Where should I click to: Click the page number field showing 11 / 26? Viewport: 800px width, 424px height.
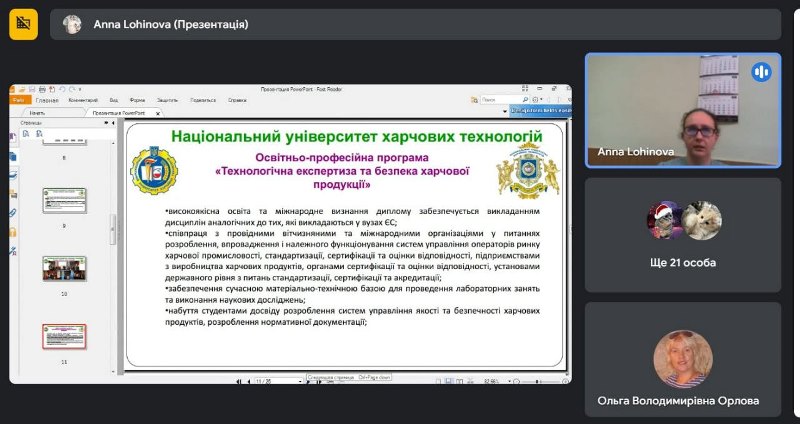click(x=277, y=381)
